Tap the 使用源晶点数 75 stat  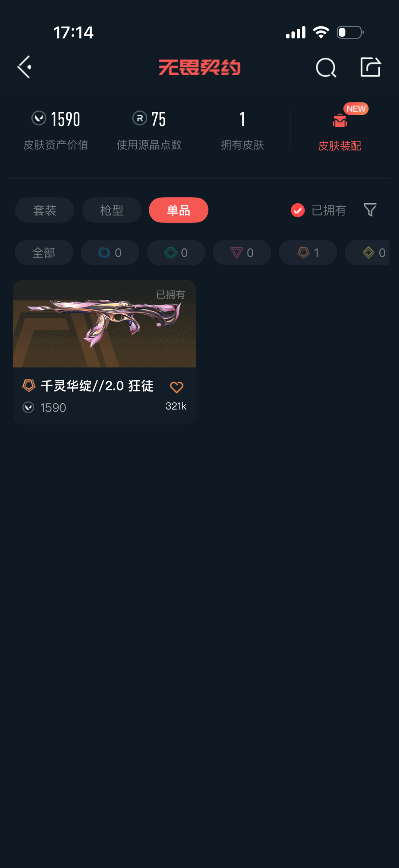pos(149,130)
